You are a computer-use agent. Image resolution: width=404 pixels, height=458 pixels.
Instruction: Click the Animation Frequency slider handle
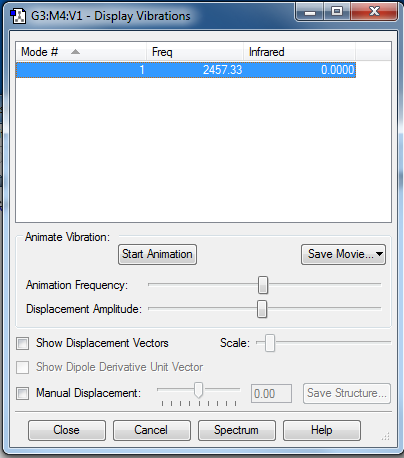263,285
